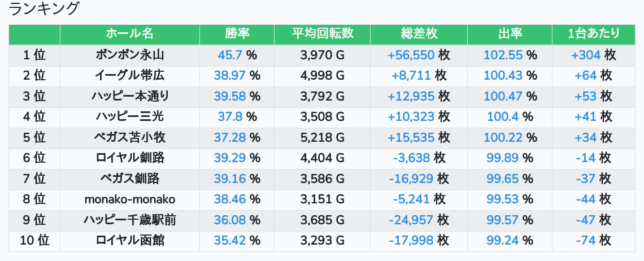Click the +56,550 total difference link

pyautogui.click(x=411, y=55)
